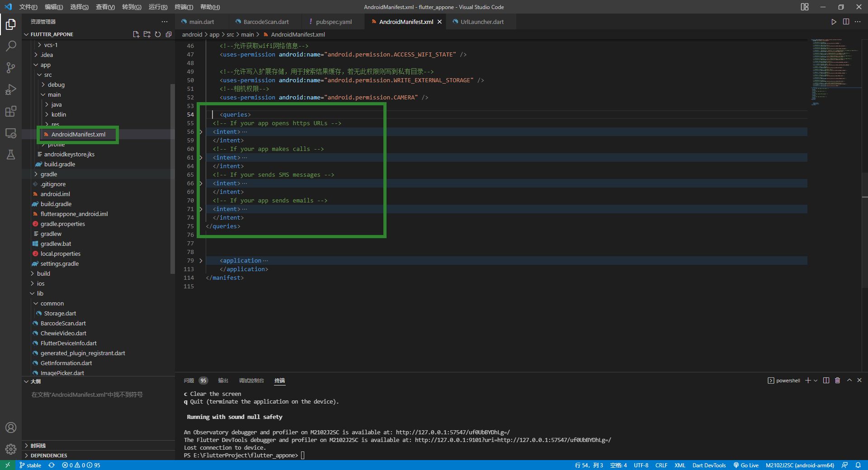
Task: Open the Search view in activity bar
Action: pyautogui.click(x=11, y=46)
